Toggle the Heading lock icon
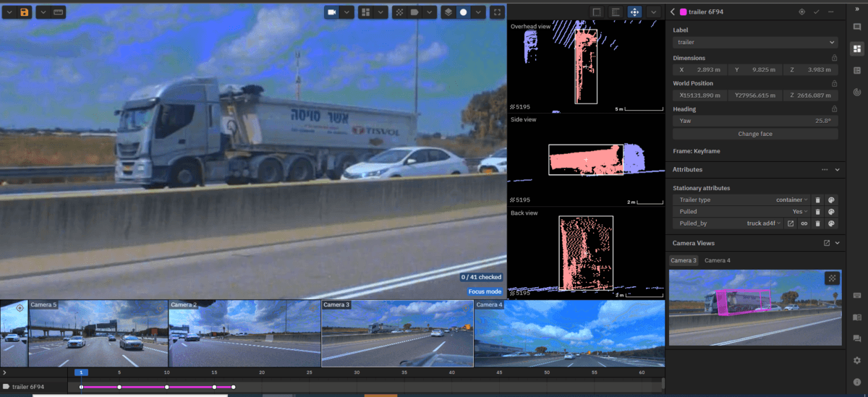 click(x=834, y=109)
